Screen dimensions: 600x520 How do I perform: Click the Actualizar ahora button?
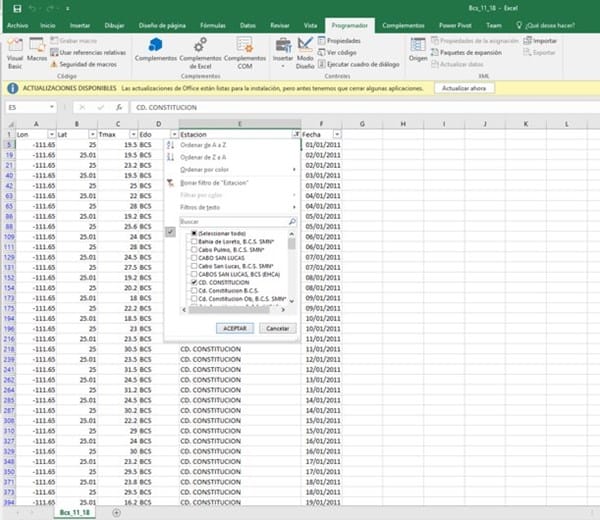tap(463, 88)
